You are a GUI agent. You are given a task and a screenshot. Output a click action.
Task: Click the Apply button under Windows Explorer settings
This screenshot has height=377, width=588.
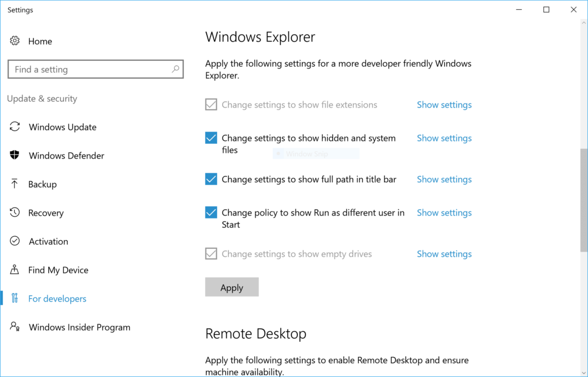[x=231, y=287]
